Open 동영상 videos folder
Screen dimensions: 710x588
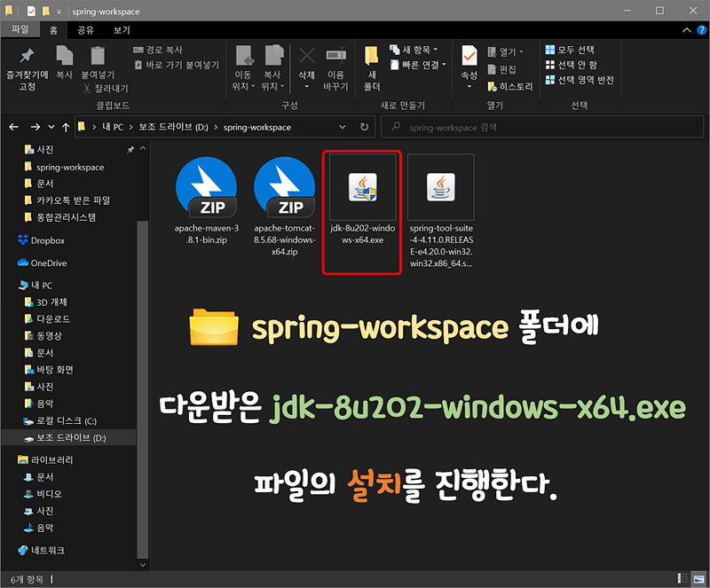(x=43, y=336)
